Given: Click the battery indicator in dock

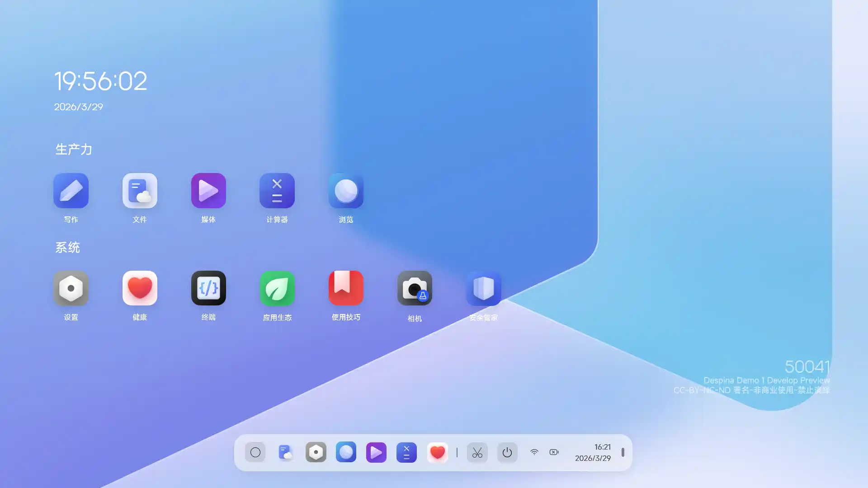Looking at the screenshot, I should pyautogui.click(x=554, y=452).
